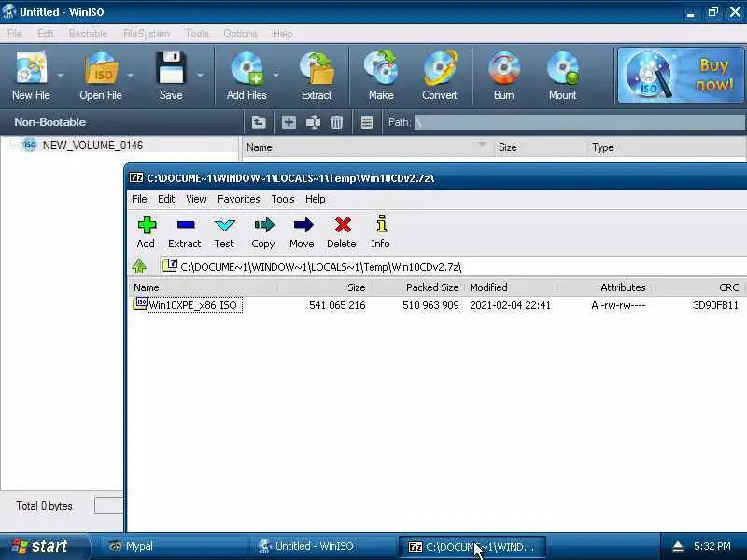Click the Convert disc icon
The height and width of the screenshot is (560, 747).
(439, 69)
